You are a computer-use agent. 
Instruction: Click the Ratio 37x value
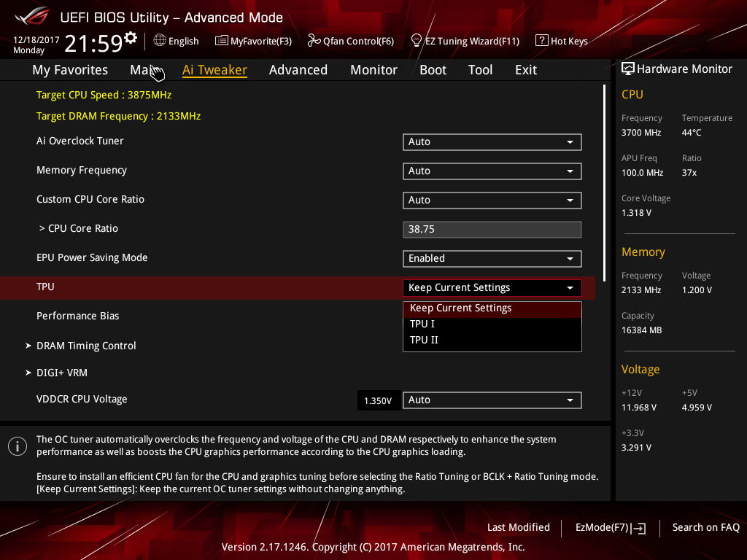[689, 172]
